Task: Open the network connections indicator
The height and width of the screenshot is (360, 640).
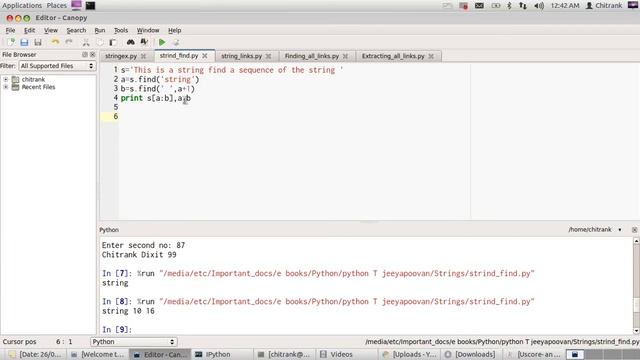Action: click(523, 6)
